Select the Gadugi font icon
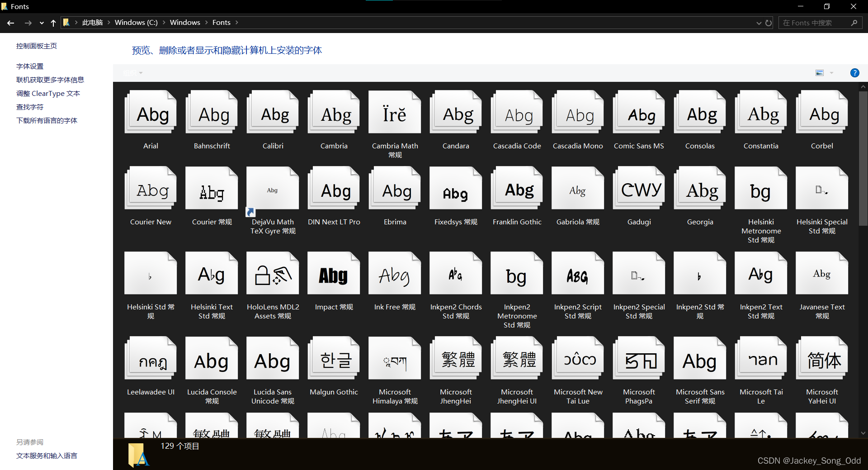The image size is (868, 470). 639,188
